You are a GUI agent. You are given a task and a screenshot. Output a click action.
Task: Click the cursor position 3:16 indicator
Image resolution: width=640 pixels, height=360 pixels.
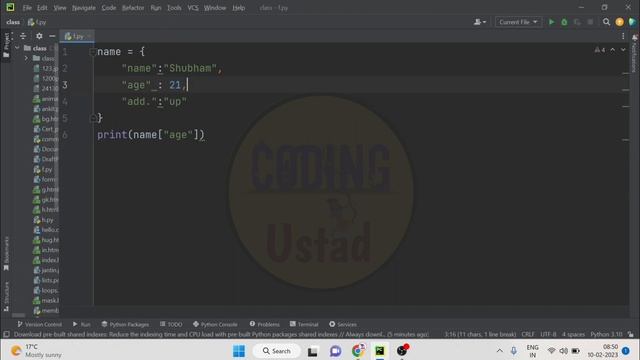[x=480, y=334]
